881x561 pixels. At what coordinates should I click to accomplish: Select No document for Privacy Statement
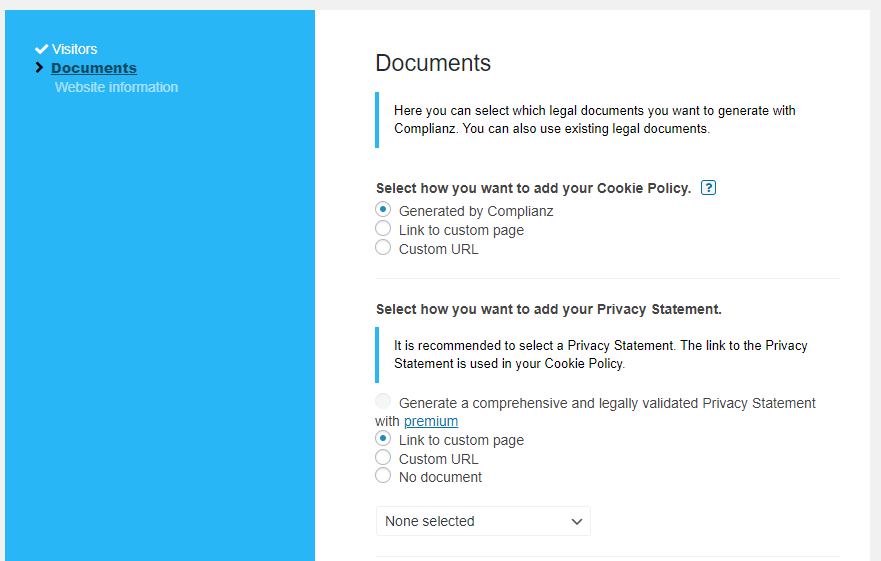click(x=383, y=476)
